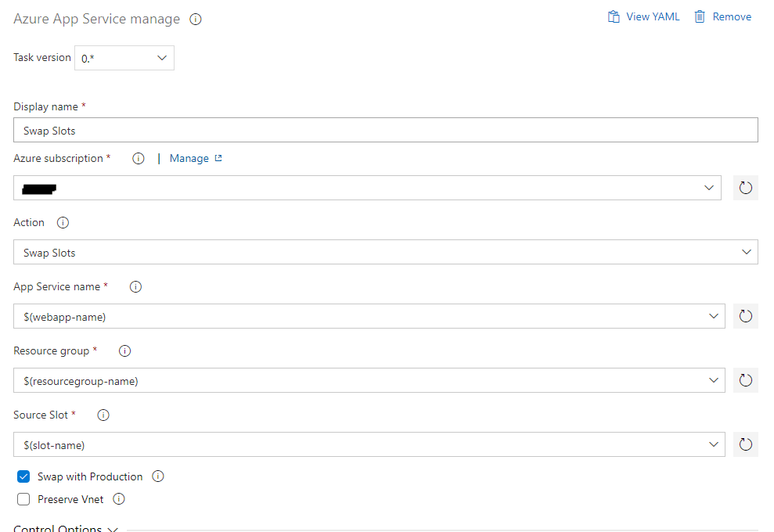
Task: Open the Manage subscription link
Action: pos(196,159)
